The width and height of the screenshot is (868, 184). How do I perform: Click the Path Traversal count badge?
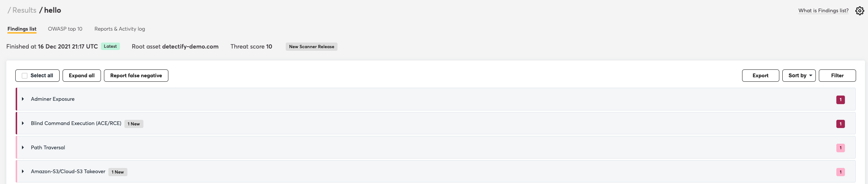(840, 148)
